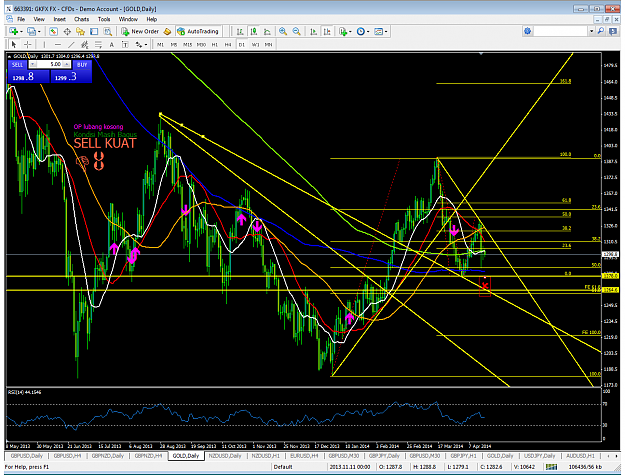
Task: Click the 'Default' profile status bar entry
Action: tap(283, 467)
